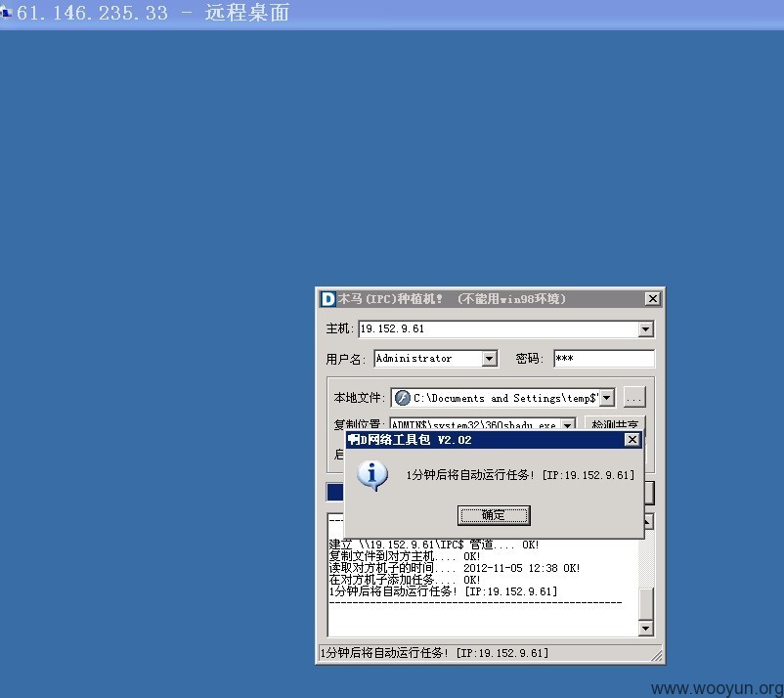Click the D logo icon in the title bar

[328, 299]
